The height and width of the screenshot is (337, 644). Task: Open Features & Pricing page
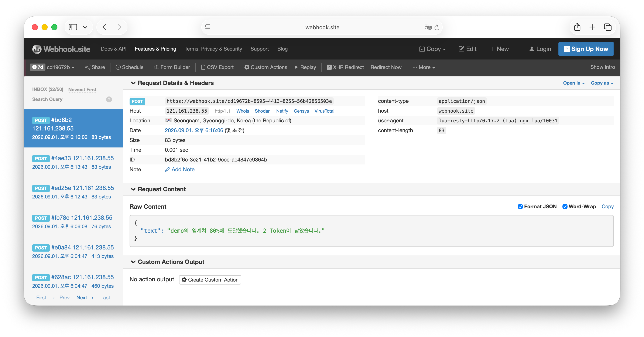[x=155, y=49]
